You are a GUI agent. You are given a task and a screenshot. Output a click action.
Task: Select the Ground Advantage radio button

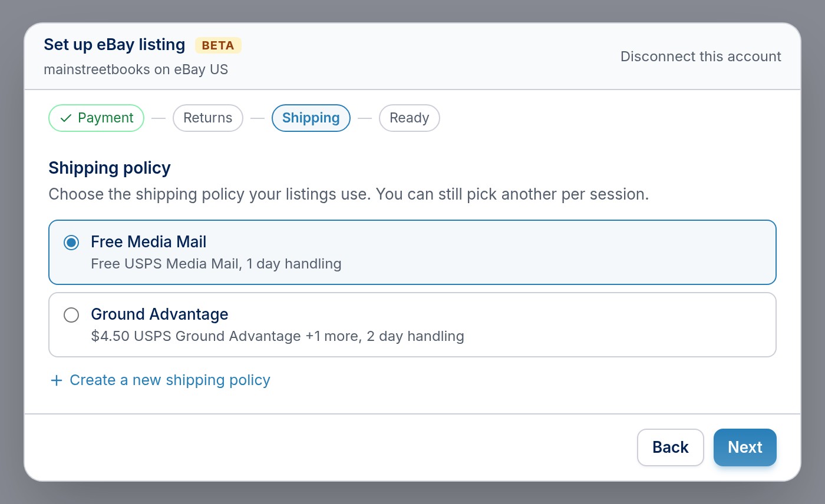[71, 315]
